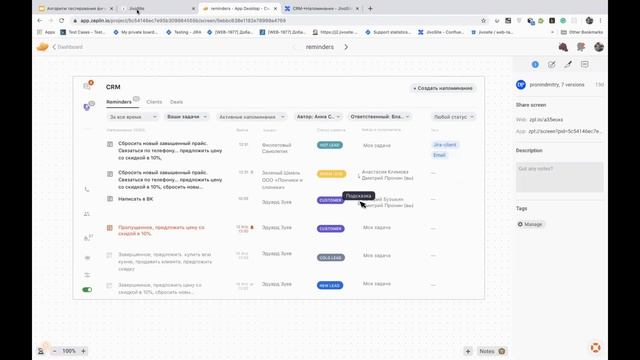Open the Testing - JIRA bookmark
640x360 pixels.
click(x=184, y=32)
